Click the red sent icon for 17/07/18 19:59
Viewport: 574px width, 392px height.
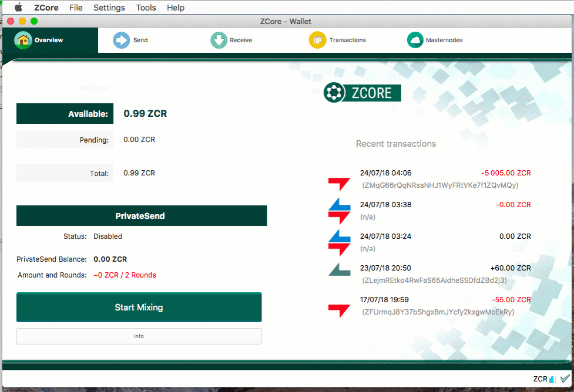click(339, 311)
